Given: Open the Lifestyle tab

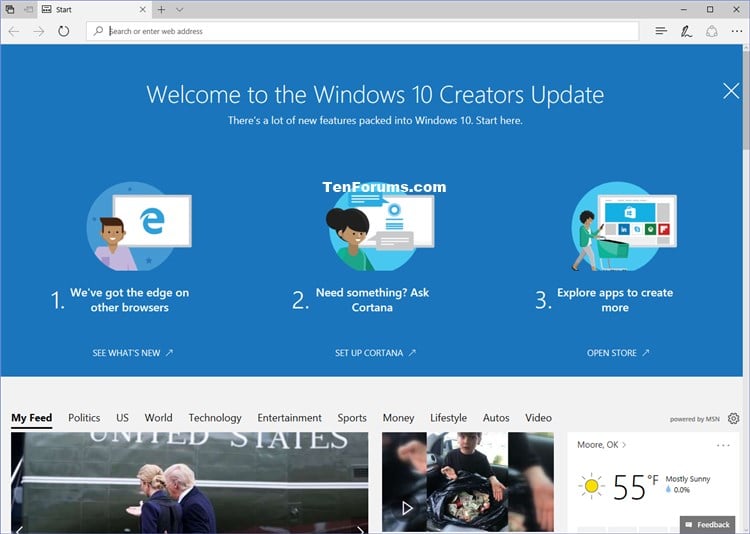Looking at the screenshot, I should [x=448, y=418].
